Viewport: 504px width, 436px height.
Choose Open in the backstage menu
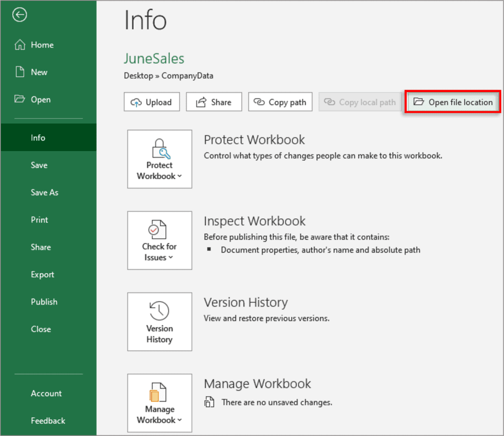[x=40, y=99]
